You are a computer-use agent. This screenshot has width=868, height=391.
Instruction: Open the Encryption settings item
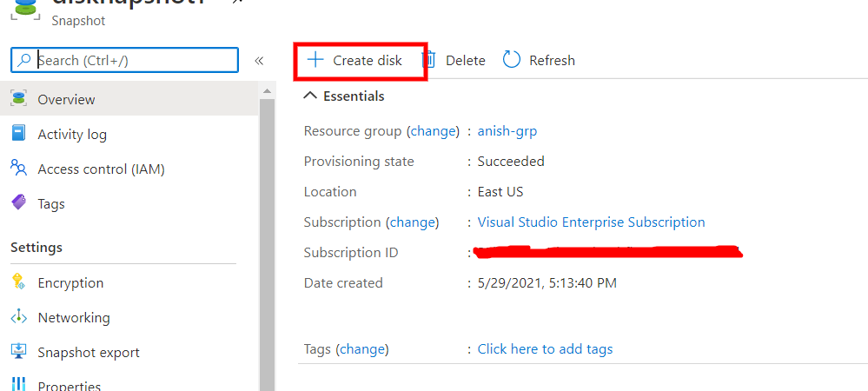point(129,282)
